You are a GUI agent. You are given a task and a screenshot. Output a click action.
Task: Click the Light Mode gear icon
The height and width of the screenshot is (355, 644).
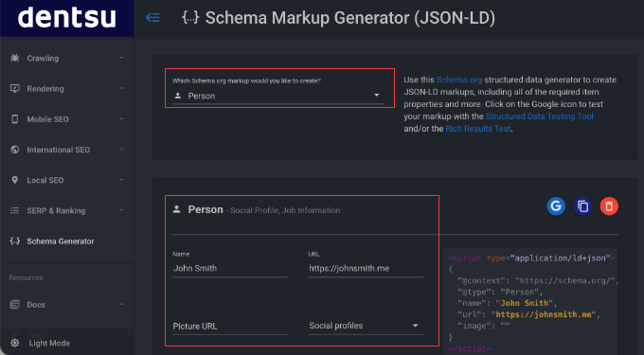tap(15, 343)
